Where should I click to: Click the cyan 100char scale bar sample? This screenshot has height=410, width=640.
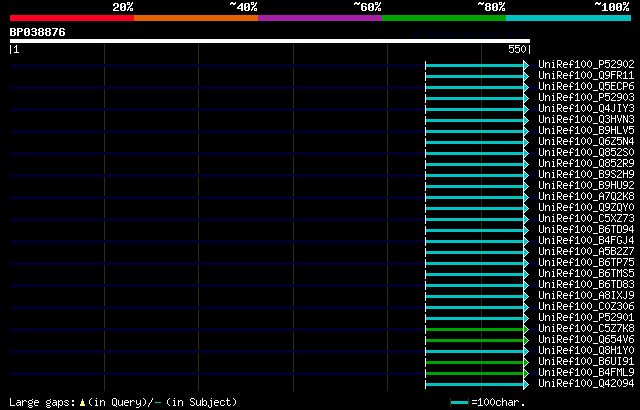click(460, 403)
